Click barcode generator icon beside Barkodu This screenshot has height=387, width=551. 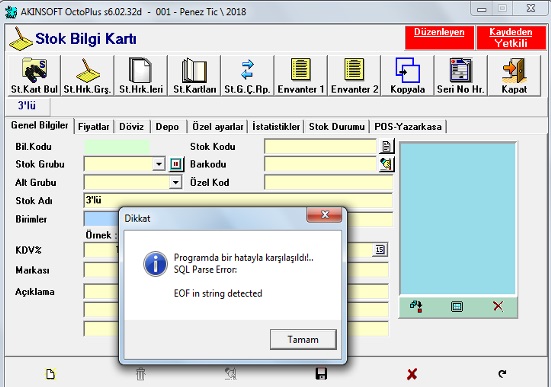click(386, 164)
